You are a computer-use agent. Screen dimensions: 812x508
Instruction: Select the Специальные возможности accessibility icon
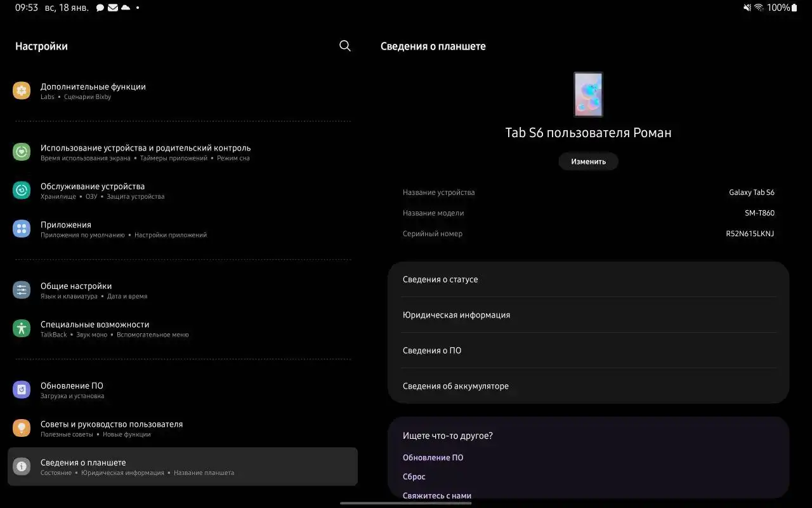21,328
